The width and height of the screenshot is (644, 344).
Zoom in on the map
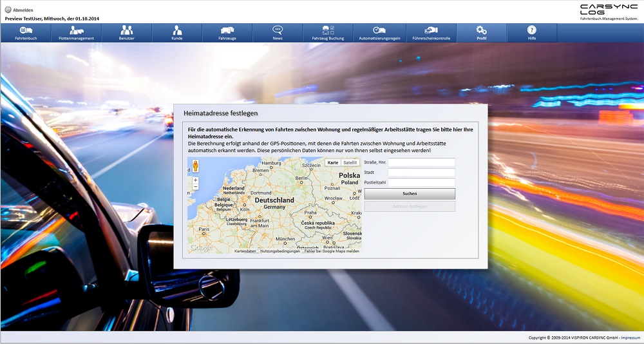(x=196, y=180)
